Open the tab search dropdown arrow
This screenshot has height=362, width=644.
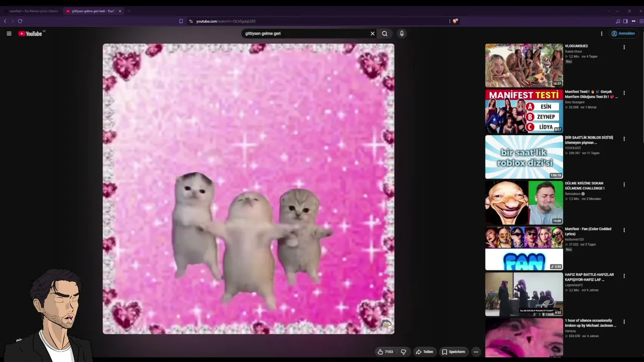coord(608,11)
